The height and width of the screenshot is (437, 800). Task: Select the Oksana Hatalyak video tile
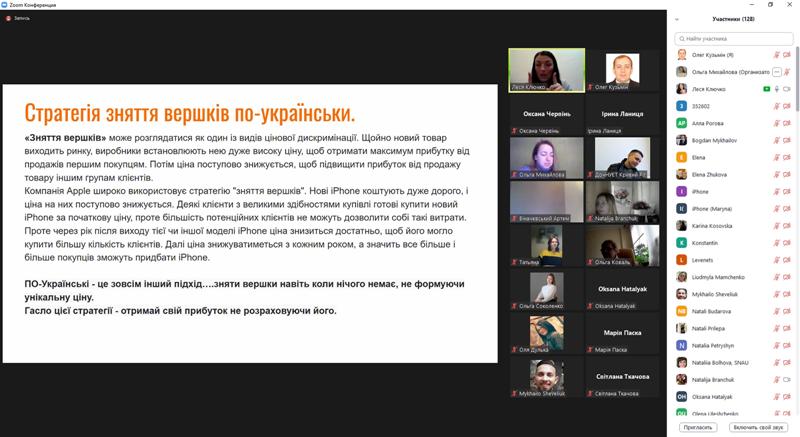point(622,289)
